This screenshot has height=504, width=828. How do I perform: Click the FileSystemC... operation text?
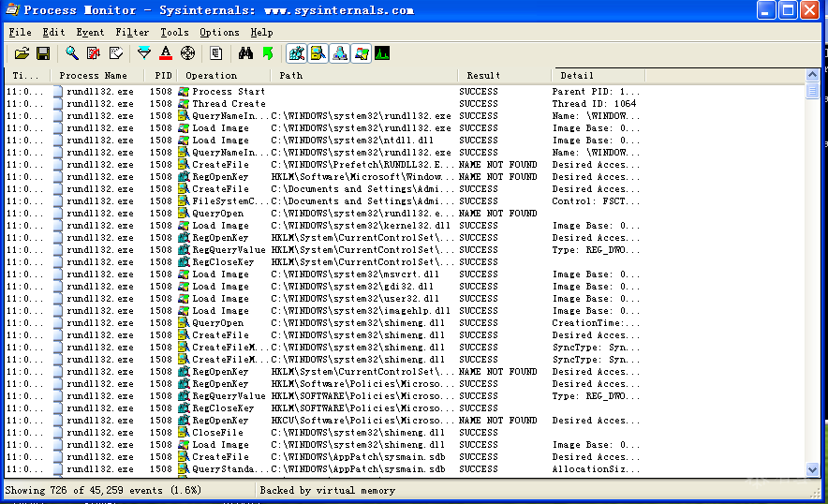230,201
